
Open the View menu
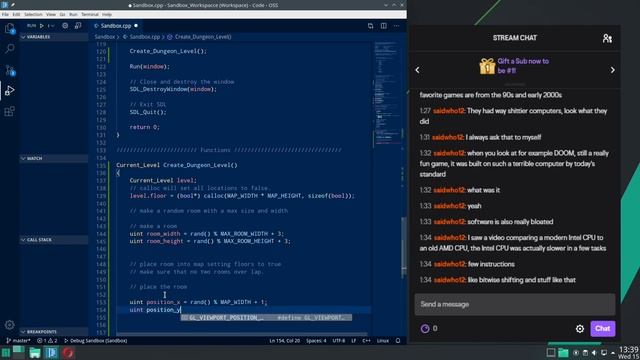(51, 14)
